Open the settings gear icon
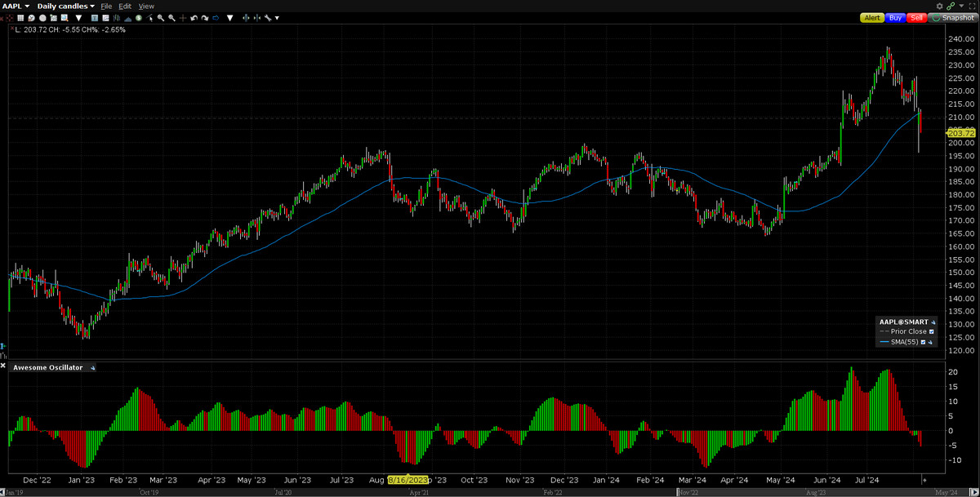The width and height of the screenshot is (980, 497). coord(939,6)
